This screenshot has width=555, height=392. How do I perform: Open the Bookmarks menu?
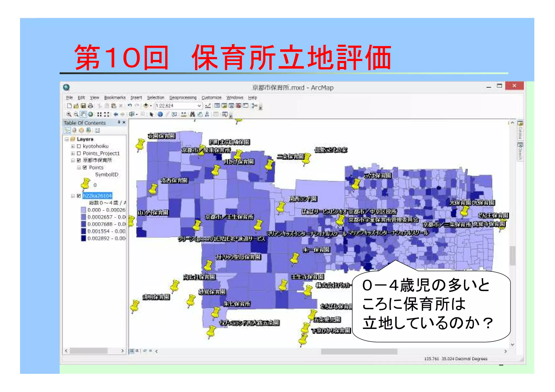(x=115, y=97)
